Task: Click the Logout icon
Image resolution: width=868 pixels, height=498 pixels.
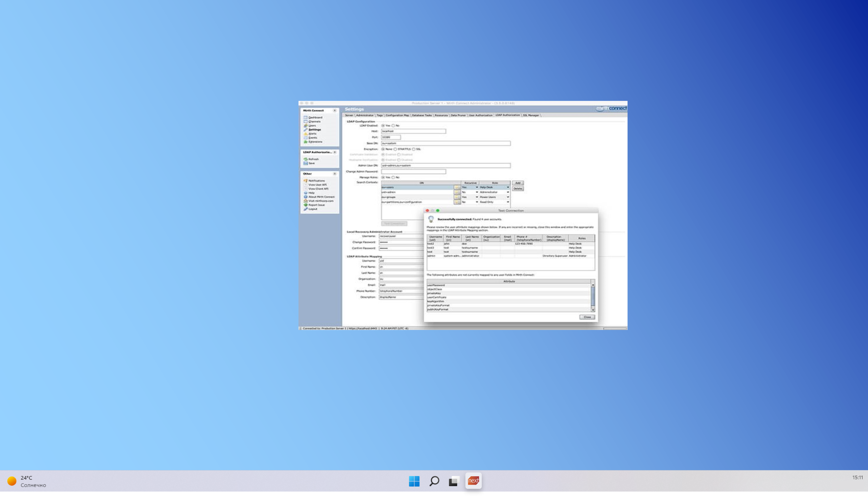Action: [x=305, y=209]
